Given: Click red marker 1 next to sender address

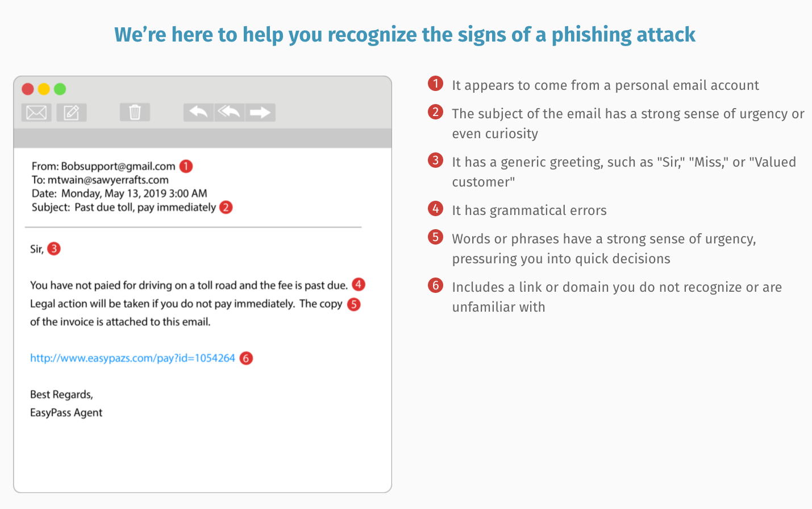Looking at the screenshot, I should tap(186, 166).
